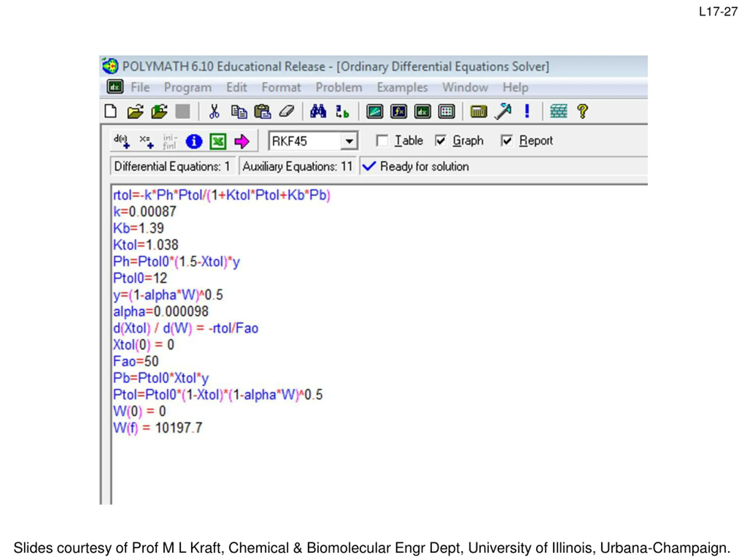This screenshot has height=560, width=747.
Task: Click the pink arrow Solve icon
Action: pyautogui.click(x=242, y=141)
